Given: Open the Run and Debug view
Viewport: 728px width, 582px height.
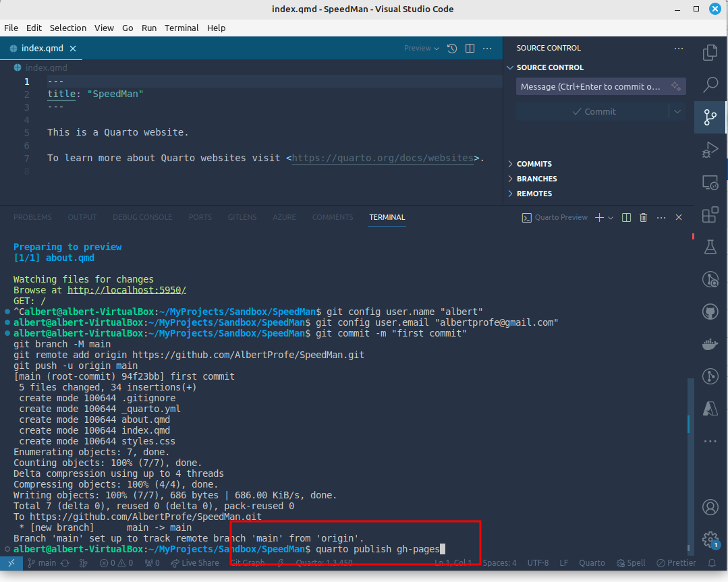Looking at the screenshot, I should 710,150.
